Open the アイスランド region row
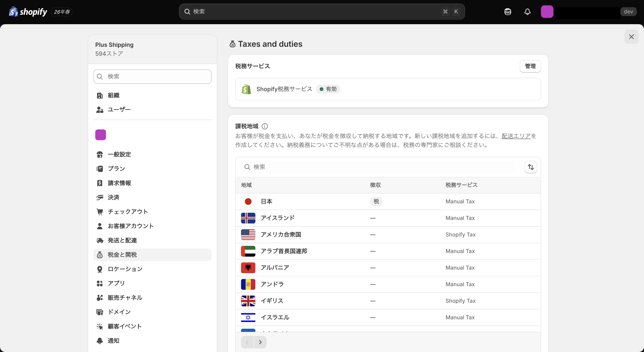The height and width of the screenshot is (352, 644). (x=388, y=218)
